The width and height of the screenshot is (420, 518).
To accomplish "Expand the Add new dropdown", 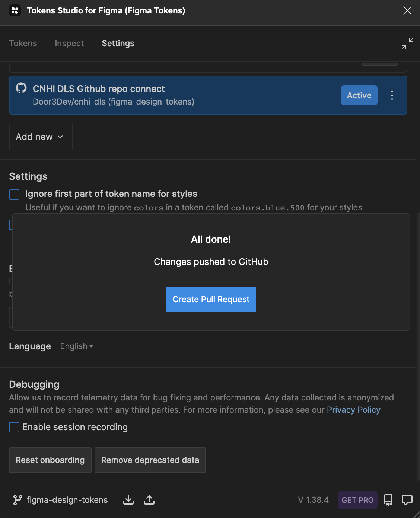I will coord(41,137).
